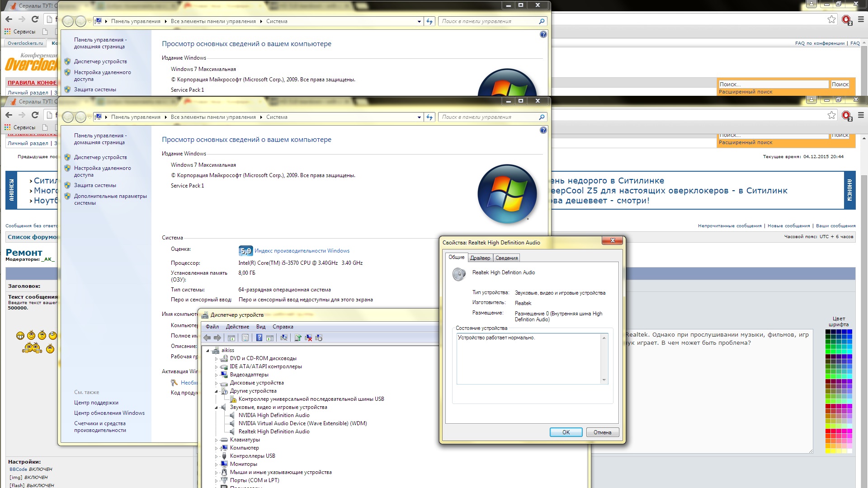Click the 5,9 performance score badge

click(245, 251)
